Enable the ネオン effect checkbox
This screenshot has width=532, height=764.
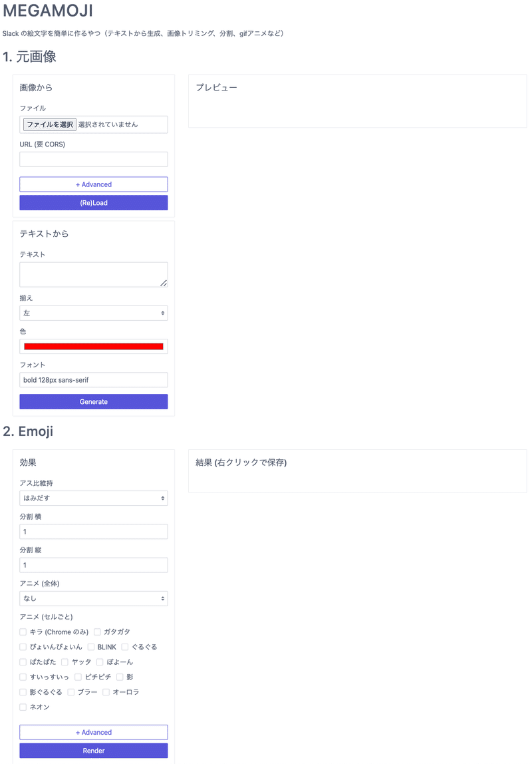[23, 707]
